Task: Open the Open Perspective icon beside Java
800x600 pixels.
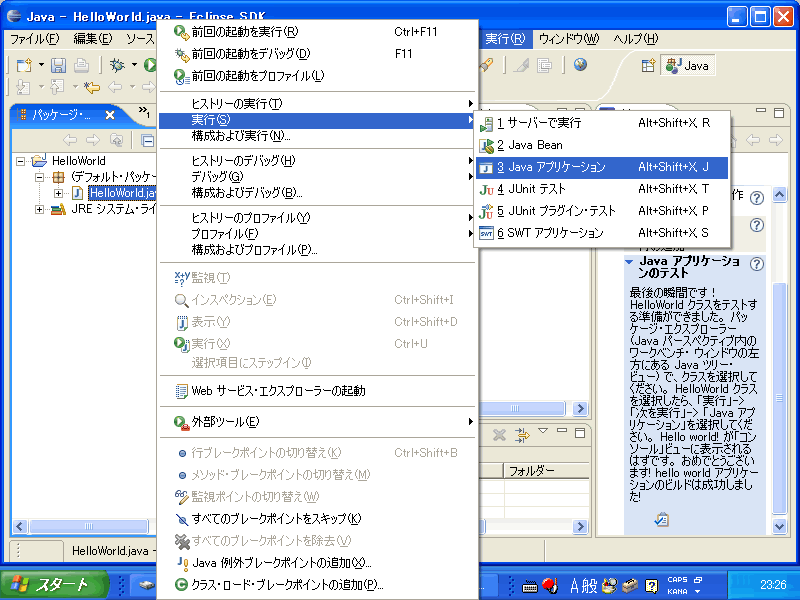Action: click(648, 65)
